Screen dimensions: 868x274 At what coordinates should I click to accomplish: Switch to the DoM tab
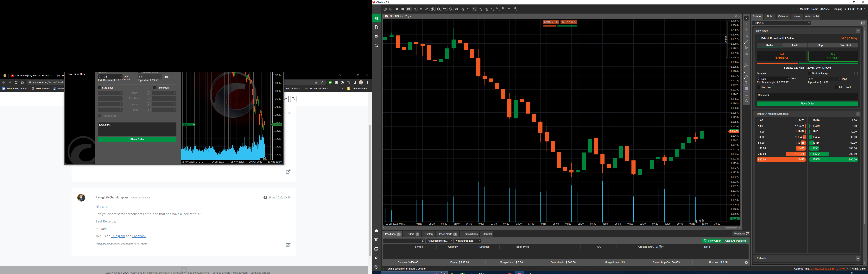pyautogui.click(x=770, y=16)
